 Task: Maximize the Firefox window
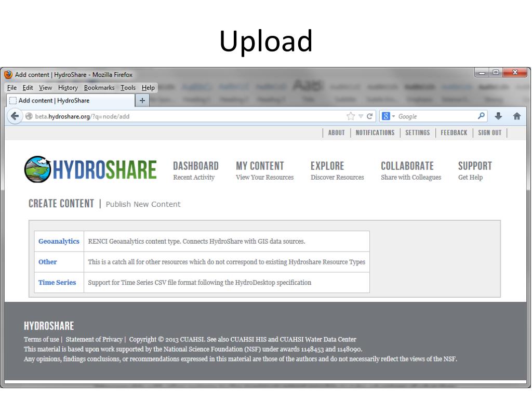tap(496, 73)
